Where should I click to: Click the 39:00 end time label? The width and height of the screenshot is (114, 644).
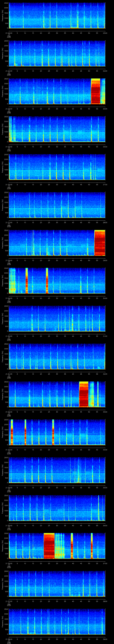(105, 639)
